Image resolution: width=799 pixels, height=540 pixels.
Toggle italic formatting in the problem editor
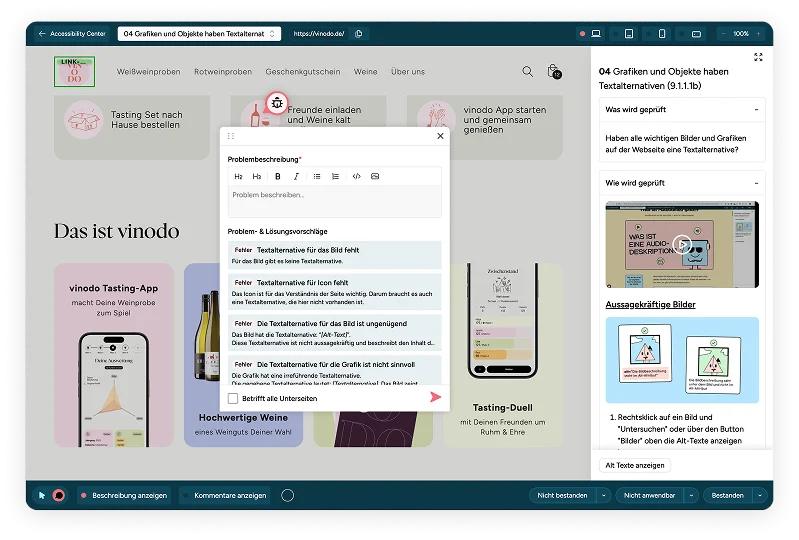tap(296, 176)
